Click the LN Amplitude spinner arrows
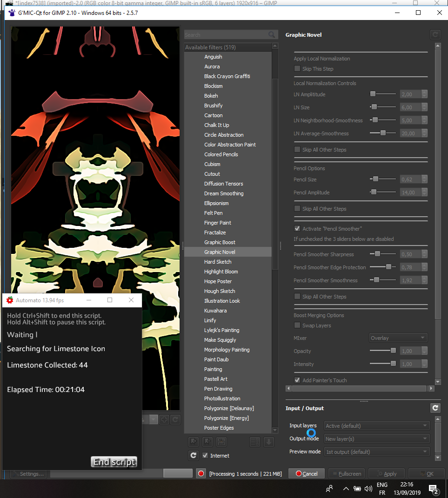Screen dimensions: 448x498 (x=424, y=94)
